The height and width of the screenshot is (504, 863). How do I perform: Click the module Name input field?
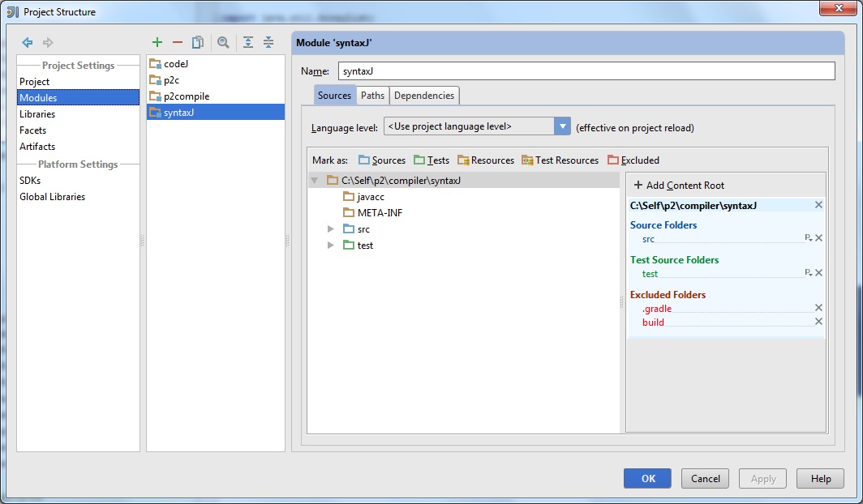(585, 71)
